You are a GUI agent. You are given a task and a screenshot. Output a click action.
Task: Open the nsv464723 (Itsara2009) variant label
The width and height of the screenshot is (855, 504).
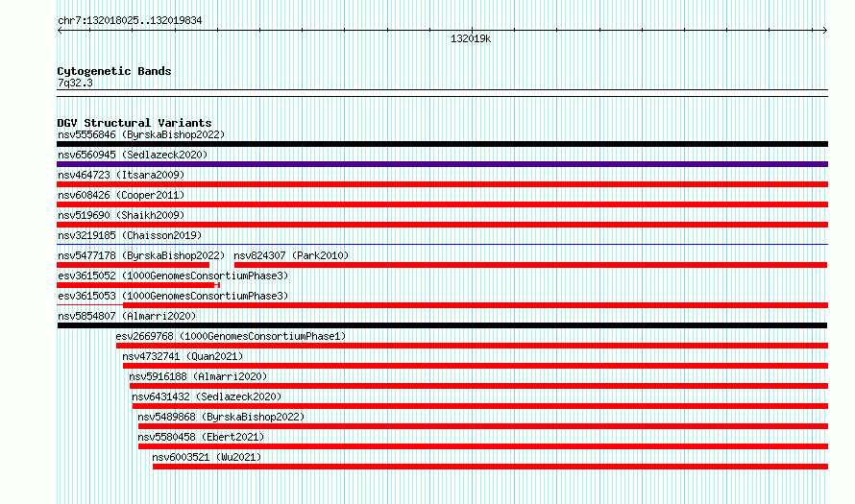point(121,175)
